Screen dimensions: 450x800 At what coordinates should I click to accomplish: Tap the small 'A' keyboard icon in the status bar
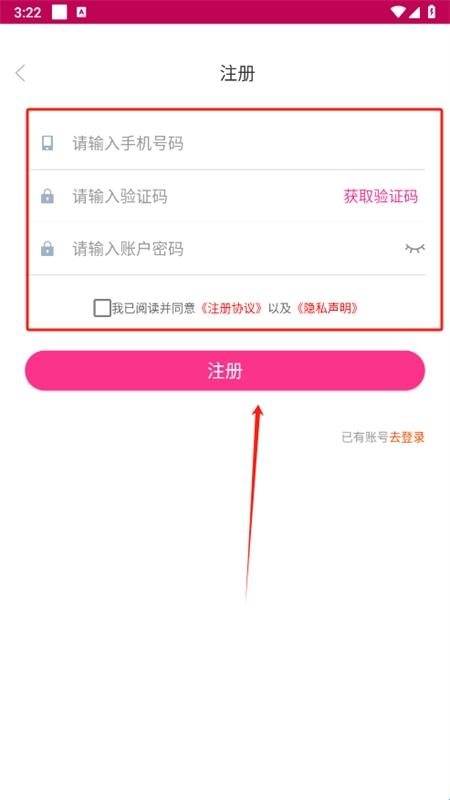coord(81,13)
